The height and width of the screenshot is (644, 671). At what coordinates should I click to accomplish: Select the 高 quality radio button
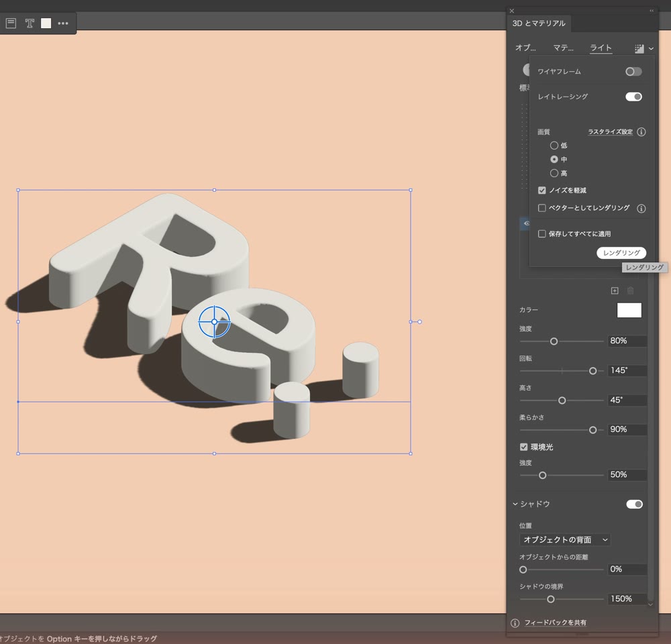(554, 173)
